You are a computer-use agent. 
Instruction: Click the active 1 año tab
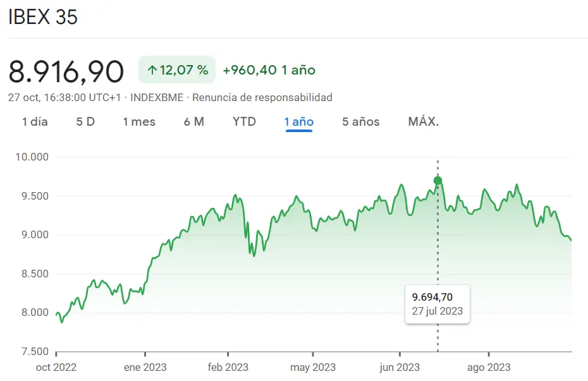[299, 122]
